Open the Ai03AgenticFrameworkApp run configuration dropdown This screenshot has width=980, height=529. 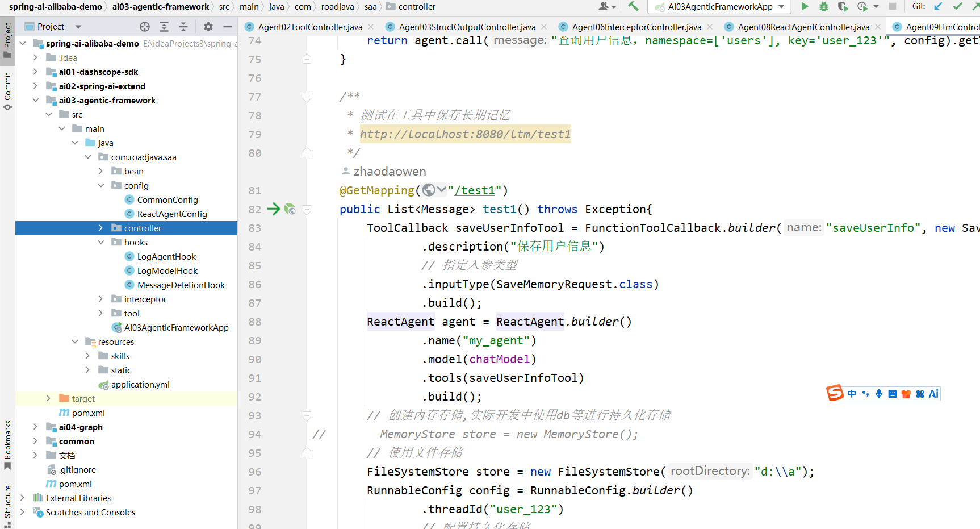[781, 7]
